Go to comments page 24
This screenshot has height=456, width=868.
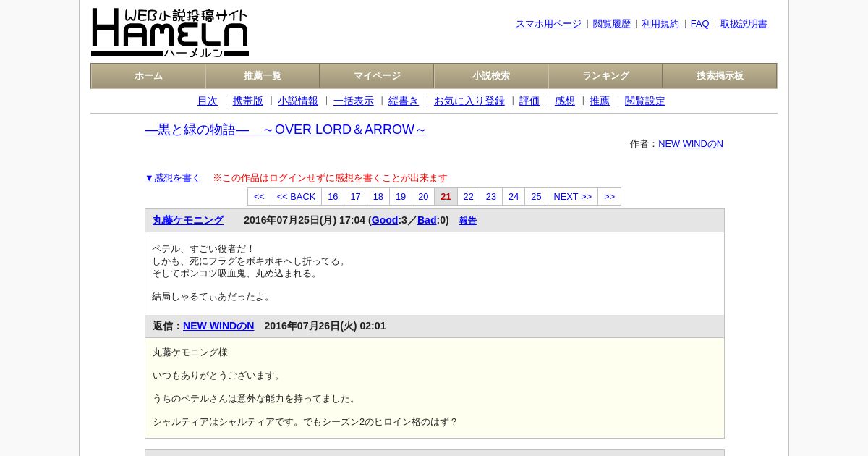pos(514,197)
